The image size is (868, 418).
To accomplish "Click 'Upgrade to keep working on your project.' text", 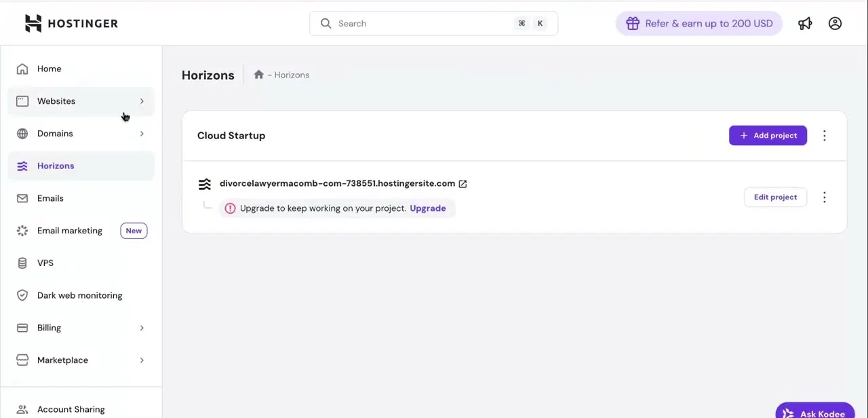I will coord(323,208).
